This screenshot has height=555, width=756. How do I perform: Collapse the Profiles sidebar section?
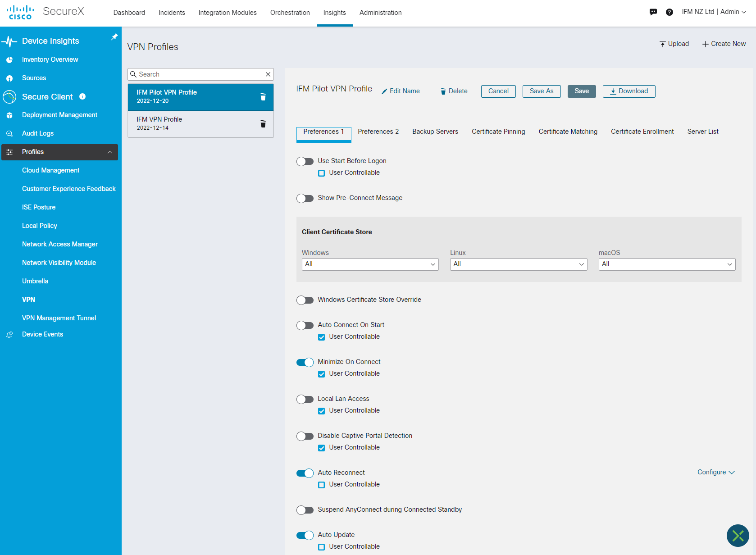[x=109, y=152]
